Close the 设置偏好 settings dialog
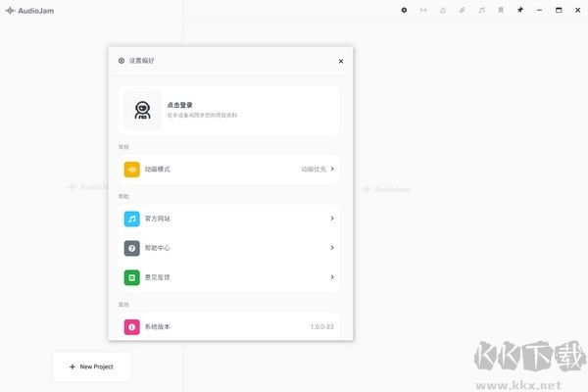 pyautogui.click(x=341, y=61)
